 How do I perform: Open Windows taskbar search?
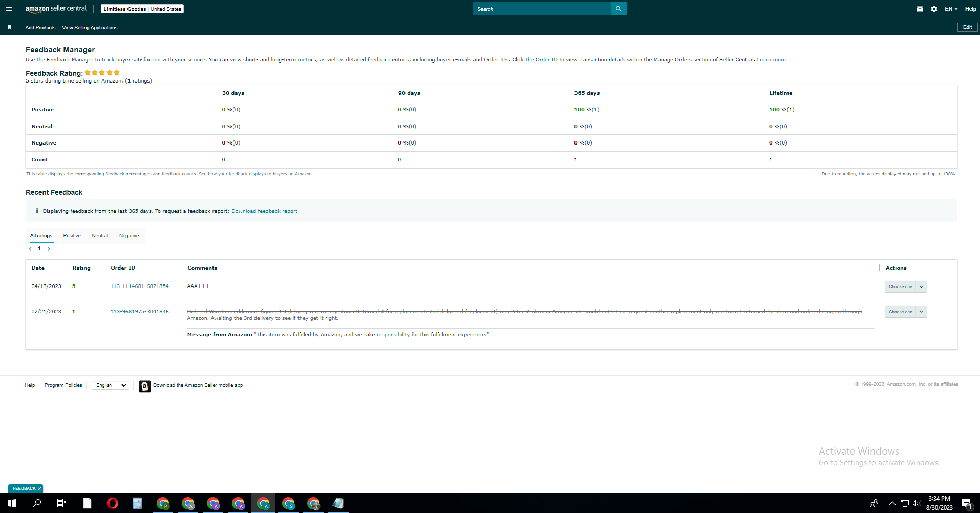pyautogui.click(x=37, y=503)
